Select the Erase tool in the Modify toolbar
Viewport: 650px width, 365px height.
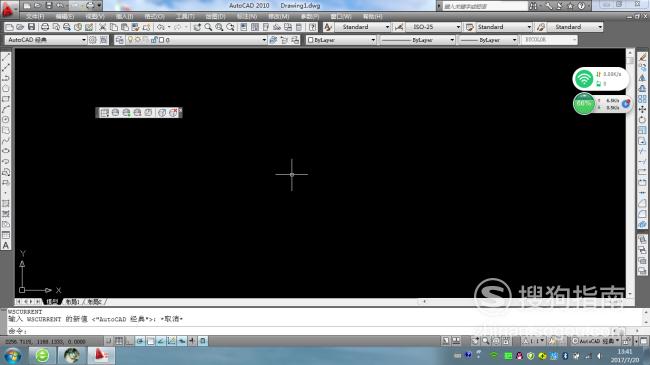click(642, 57)
